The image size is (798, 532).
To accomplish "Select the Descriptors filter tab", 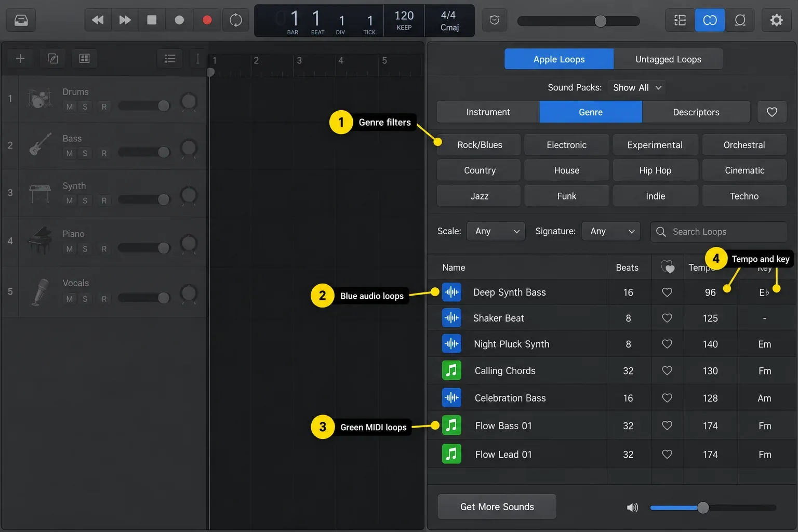I will coord(696,112).
